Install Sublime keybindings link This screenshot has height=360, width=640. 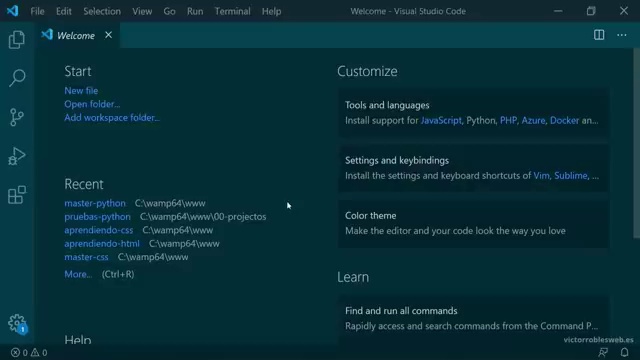pos(571,176)
